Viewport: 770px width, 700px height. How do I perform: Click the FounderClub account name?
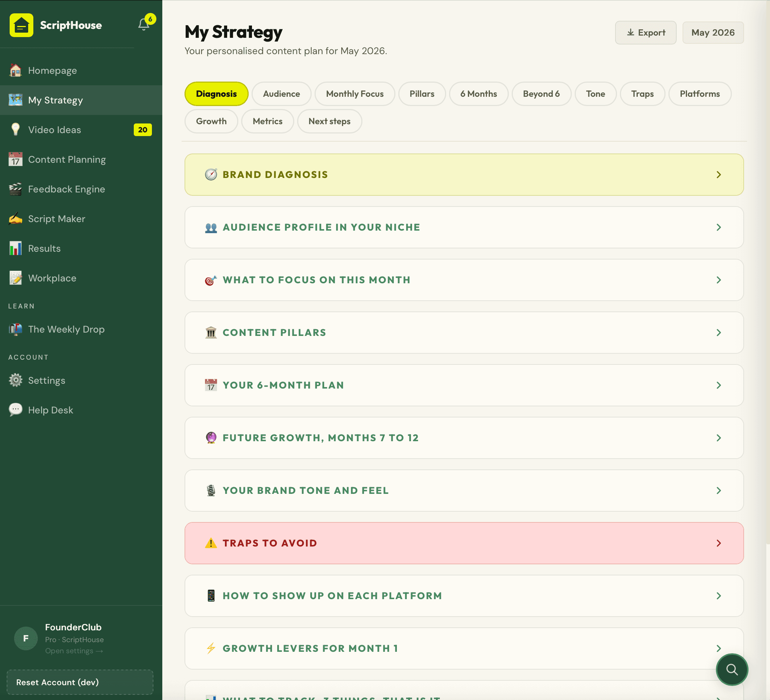coord(73,627)
